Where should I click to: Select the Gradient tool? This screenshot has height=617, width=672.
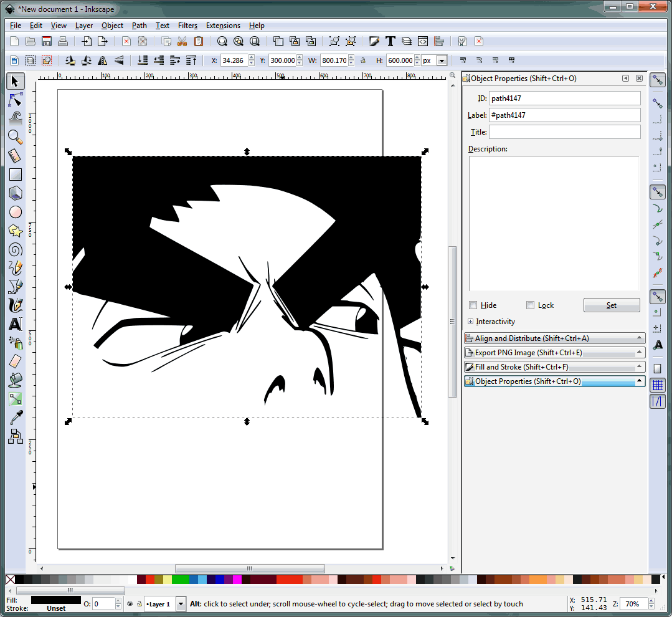point(16,399)
